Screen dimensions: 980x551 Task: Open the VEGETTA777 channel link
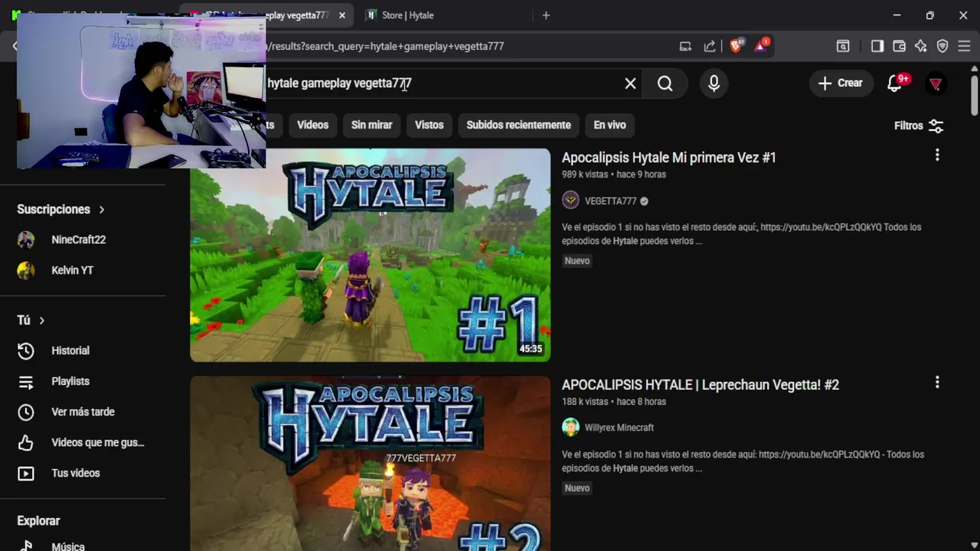coord(610,201)
